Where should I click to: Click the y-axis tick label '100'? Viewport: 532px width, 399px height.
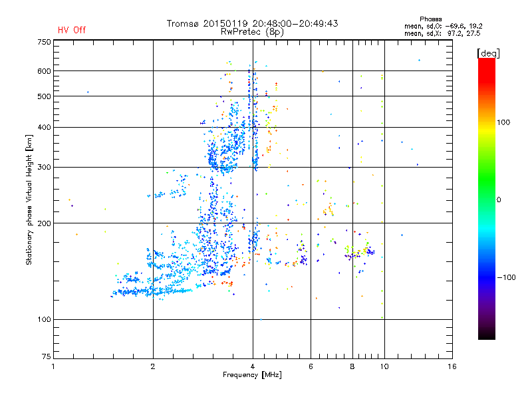pyautogui.click(x=44, y=320)
